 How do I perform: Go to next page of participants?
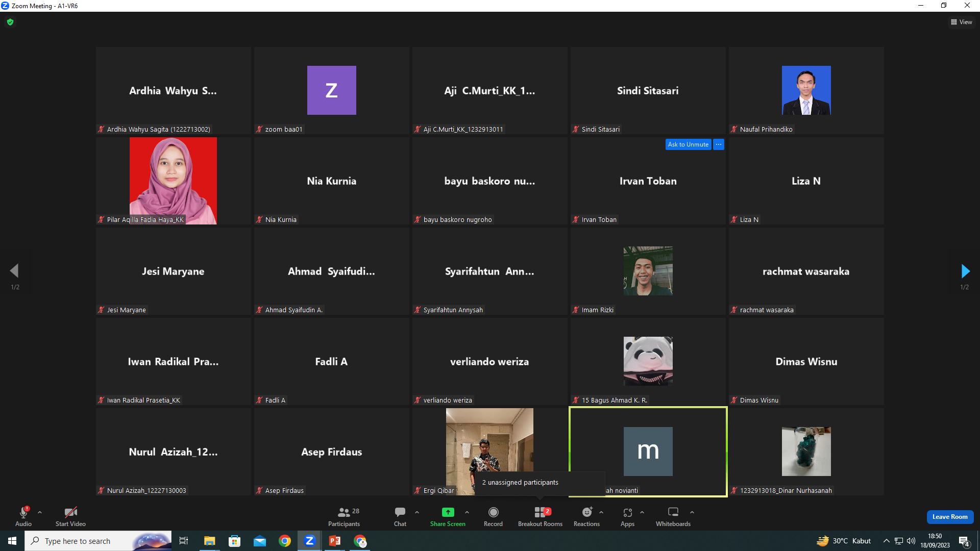965,271
